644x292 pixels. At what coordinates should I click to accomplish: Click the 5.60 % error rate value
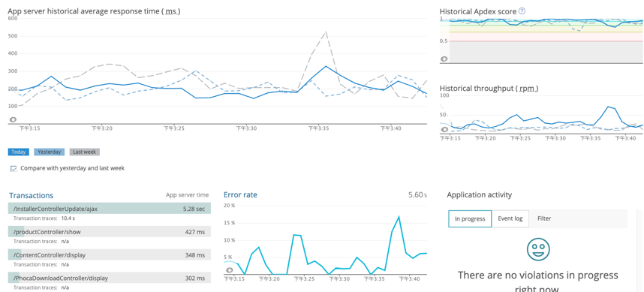point(417,194)
